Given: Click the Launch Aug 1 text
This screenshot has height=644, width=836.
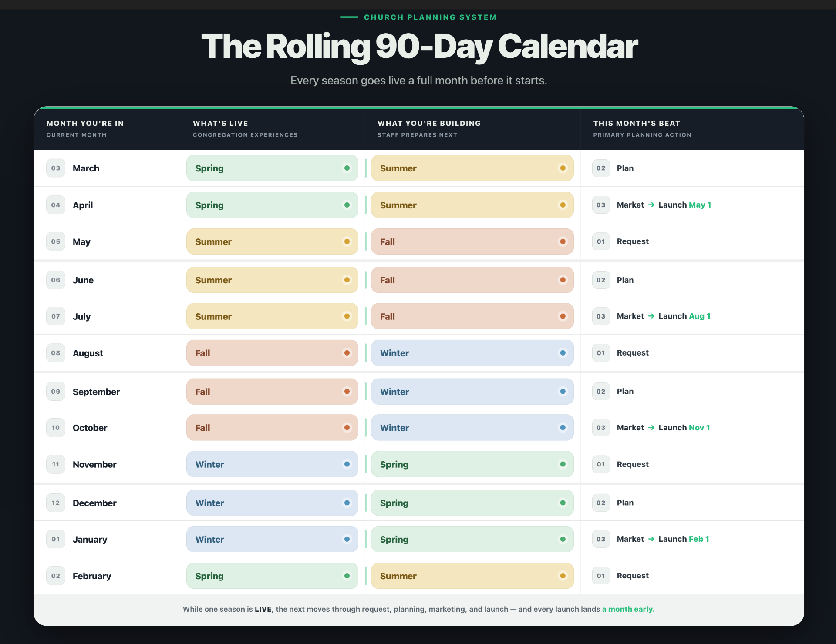Looking at the screenshot, I should tap(684, 316).
